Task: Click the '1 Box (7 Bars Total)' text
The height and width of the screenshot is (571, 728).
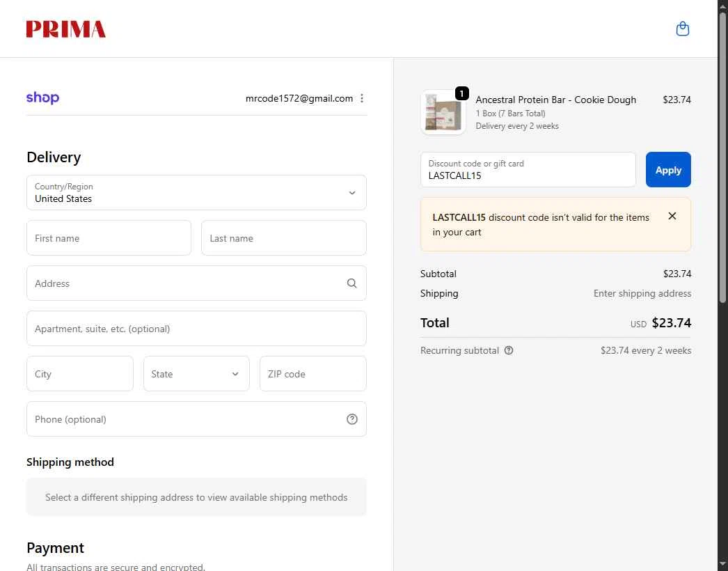Action: [x=510, y=113]
